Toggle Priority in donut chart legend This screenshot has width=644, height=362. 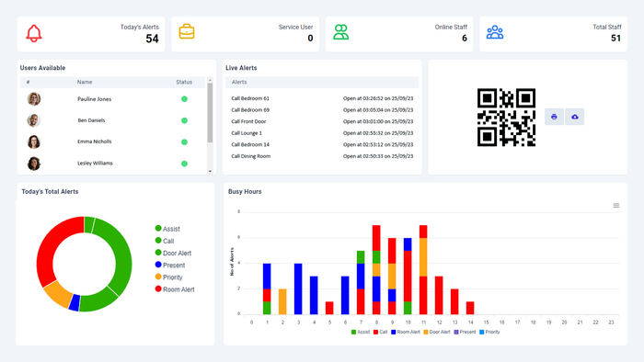pos(168,277)
